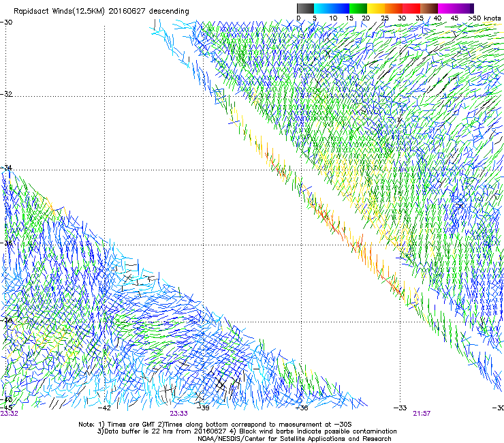Click the red 30-35 knots legend swatch
Viewport: 504px width, 443px height.
pyautogui.click(x=411, y=8)
